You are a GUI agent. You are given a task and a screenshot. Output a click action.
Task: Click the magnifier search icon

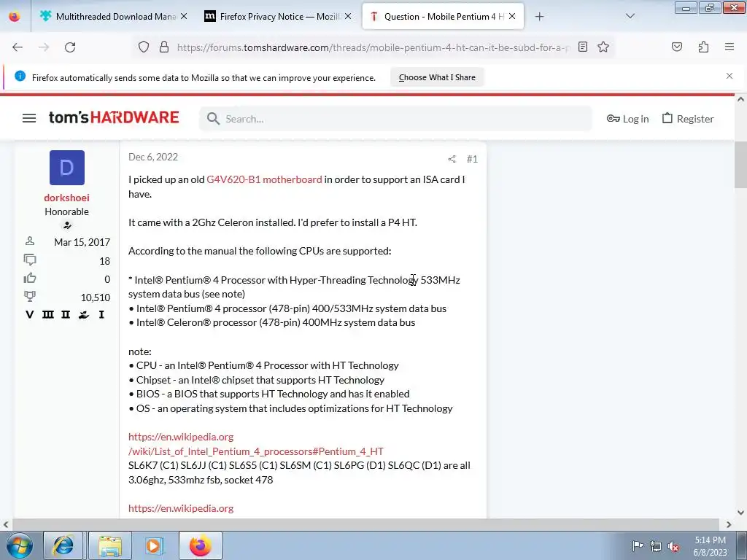(213, 119)
